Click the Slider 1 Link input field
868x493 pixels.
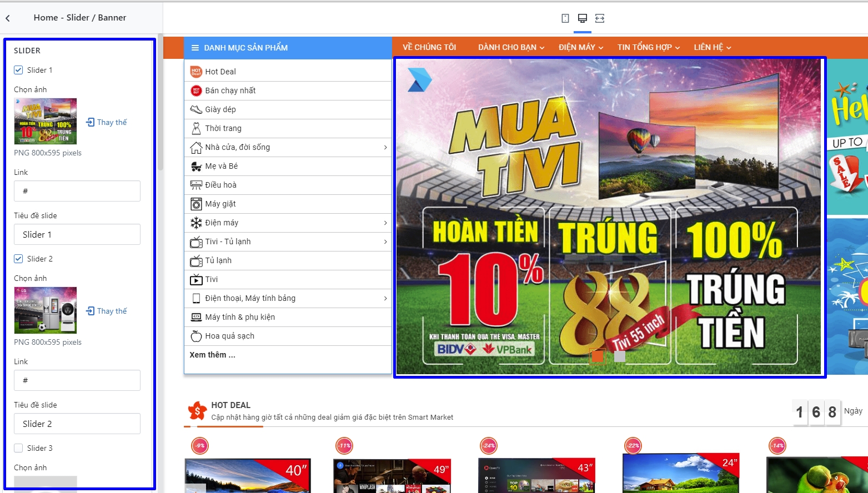tap(77, 191)
